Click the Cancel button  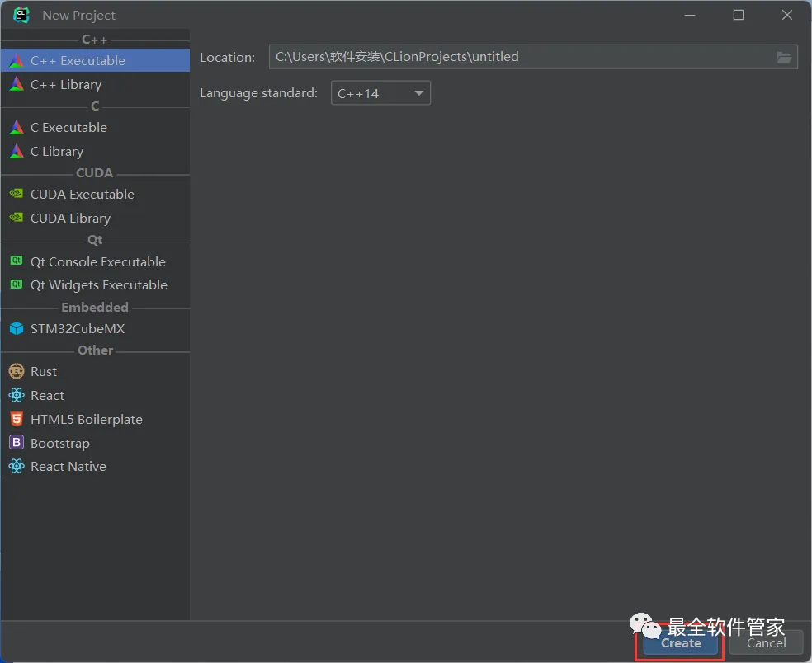[x=766, y=643]
